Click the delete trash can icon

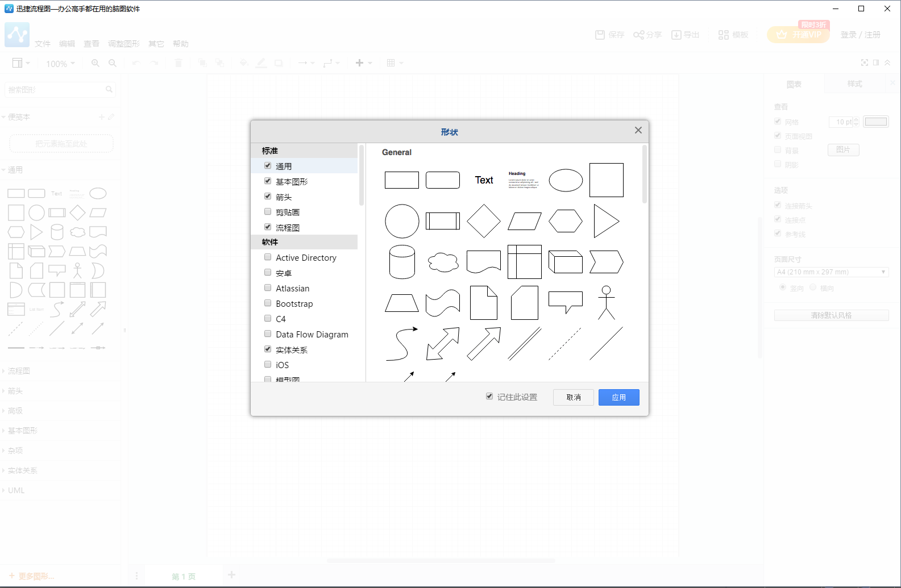pyautogui.click(x=178, y=63)
